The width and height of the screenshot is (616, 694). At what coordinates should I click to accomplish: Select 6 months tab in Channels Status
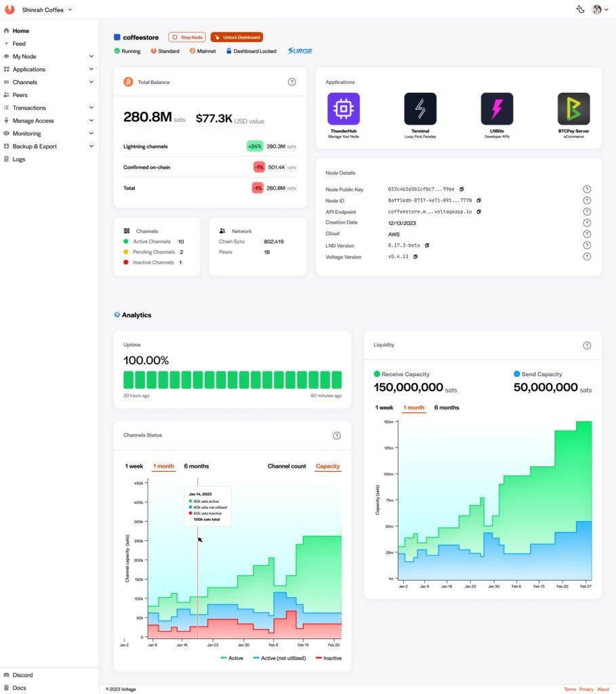pos(197,466)
